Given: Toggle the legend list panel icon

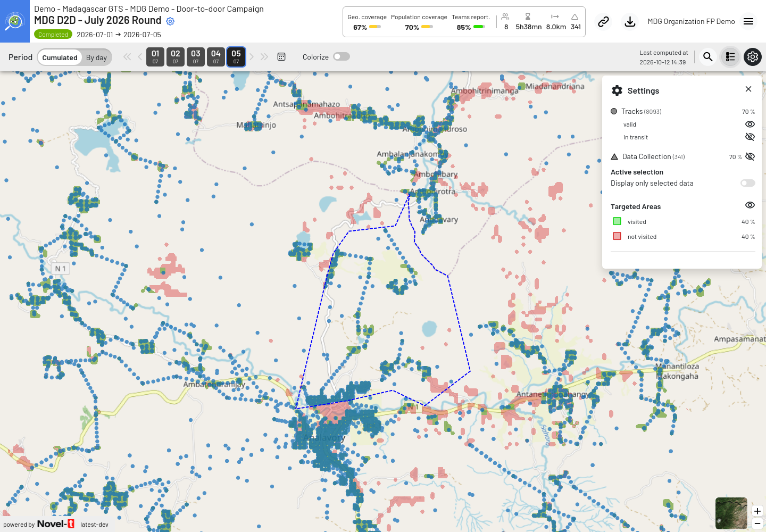Looking at the screenshot, I should point(730,57).
